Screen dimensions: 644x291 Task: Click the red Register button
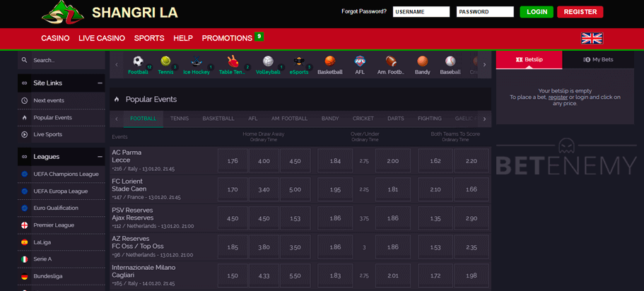[580, 12]
